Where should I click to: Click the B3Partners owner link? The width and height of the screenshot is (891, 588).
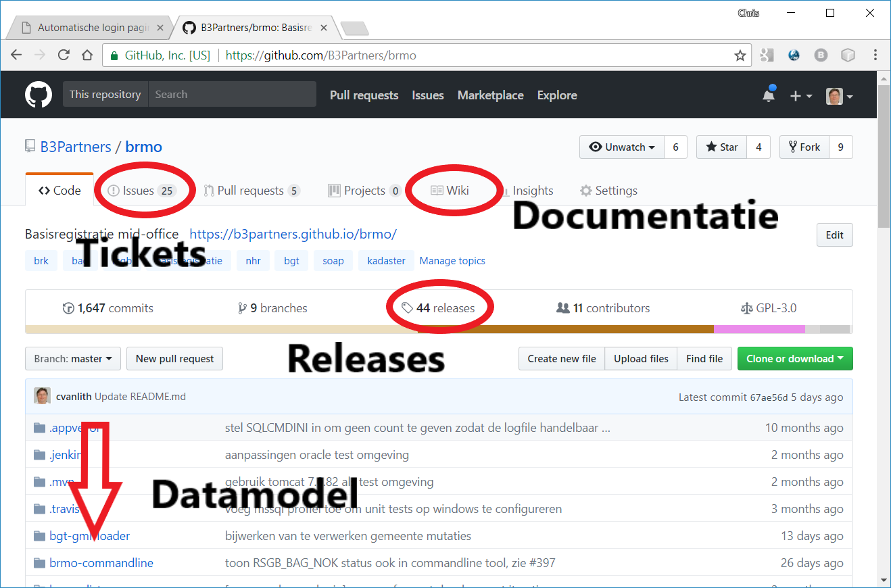(x=76, y=147)
